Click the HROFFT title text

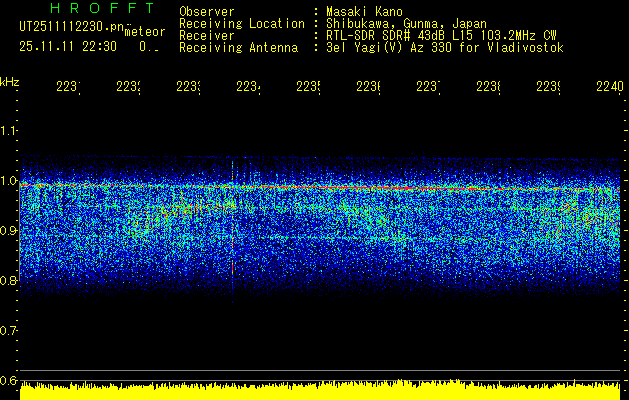(102, 8)
